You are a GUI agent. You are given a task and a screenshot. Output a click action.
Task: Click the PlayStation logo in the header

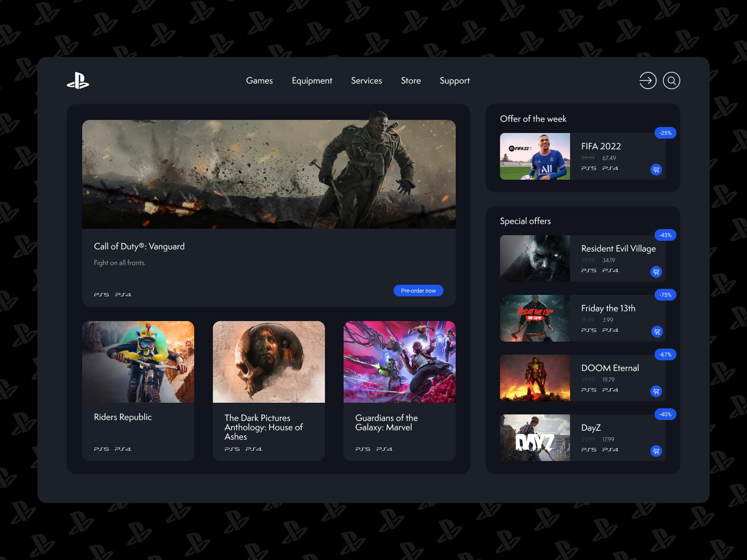click(x=78, y=81)
